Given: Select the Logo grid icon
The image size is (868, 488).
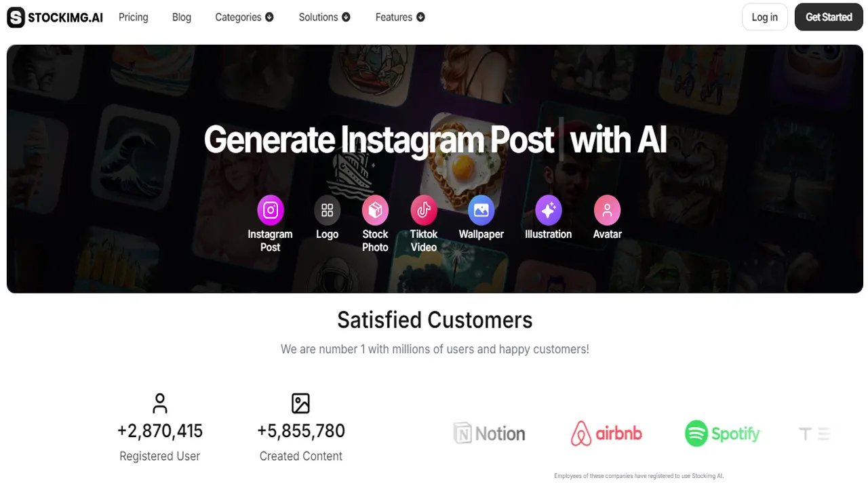Looking at the screenshot, I should (x=327, y=210).
